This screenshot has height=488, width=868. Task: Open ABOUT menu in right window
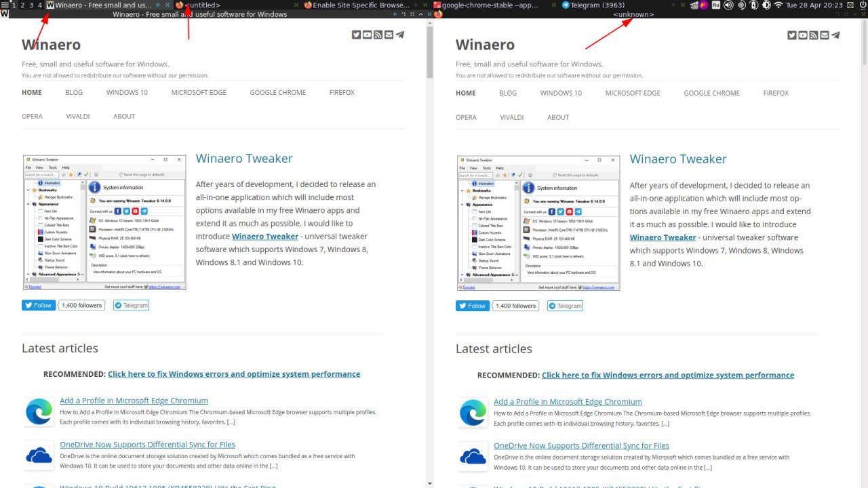coord(558,117)
